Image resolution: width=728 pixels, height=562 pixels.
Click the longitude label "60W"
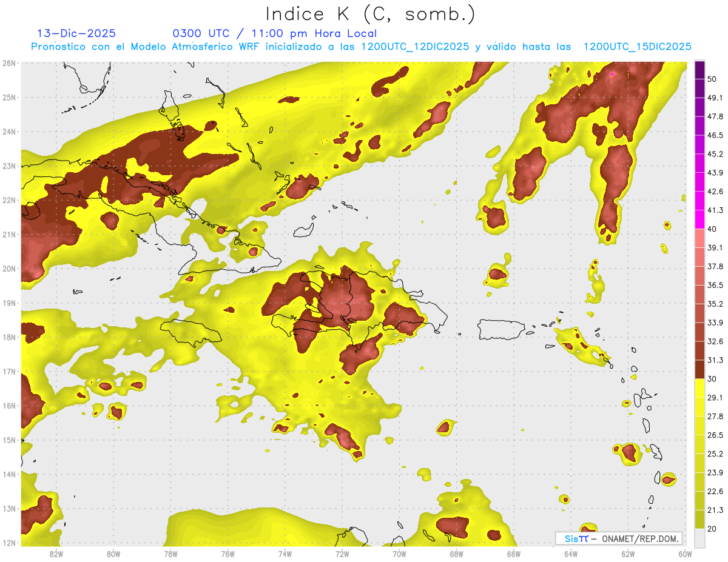pos(685,554)
